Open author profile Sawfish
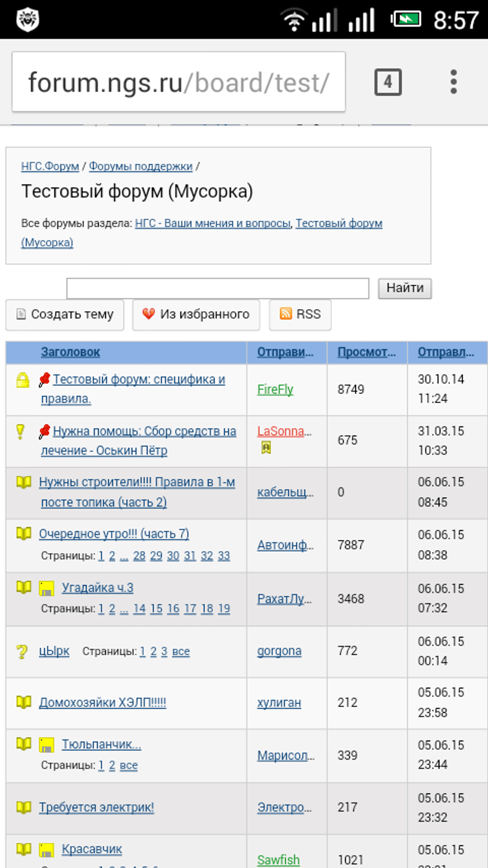The width and height of the screenshot is (488, 868). 278,859
